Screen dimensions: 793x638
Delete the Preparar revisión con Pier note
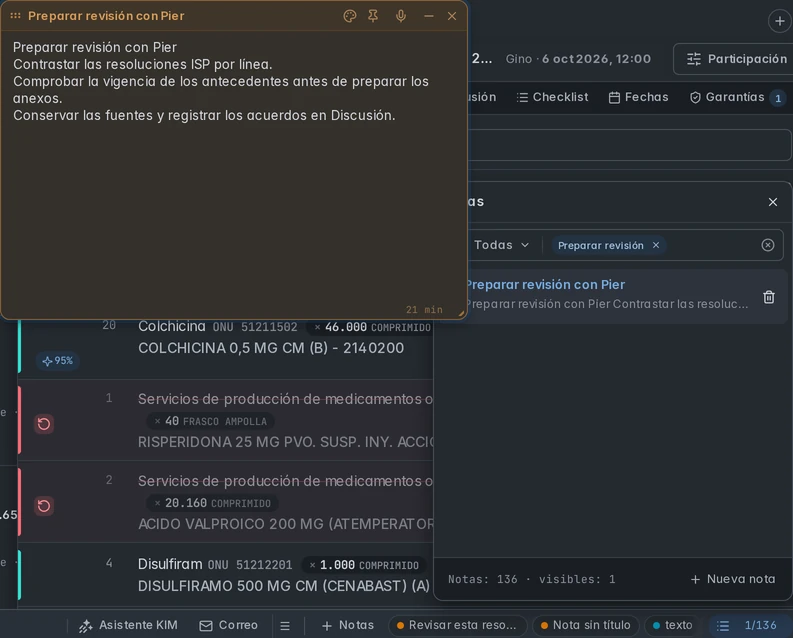click(769, 297)
